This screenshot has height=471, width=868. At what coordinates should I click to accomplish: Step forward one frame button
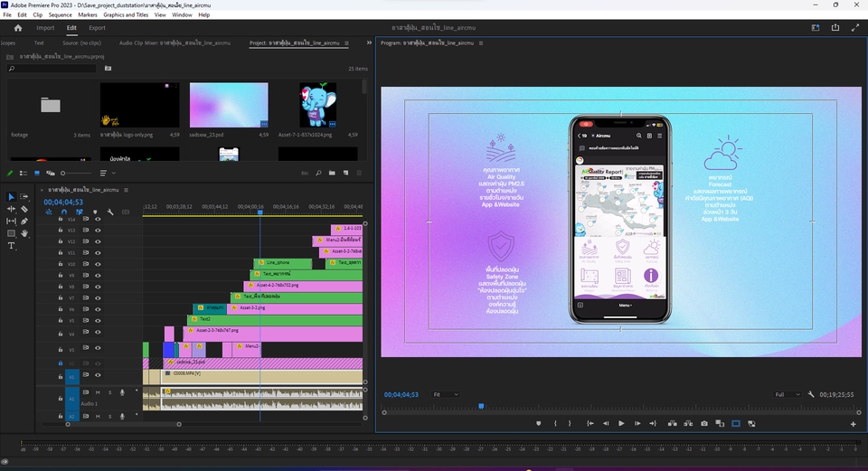pos(637,423)
